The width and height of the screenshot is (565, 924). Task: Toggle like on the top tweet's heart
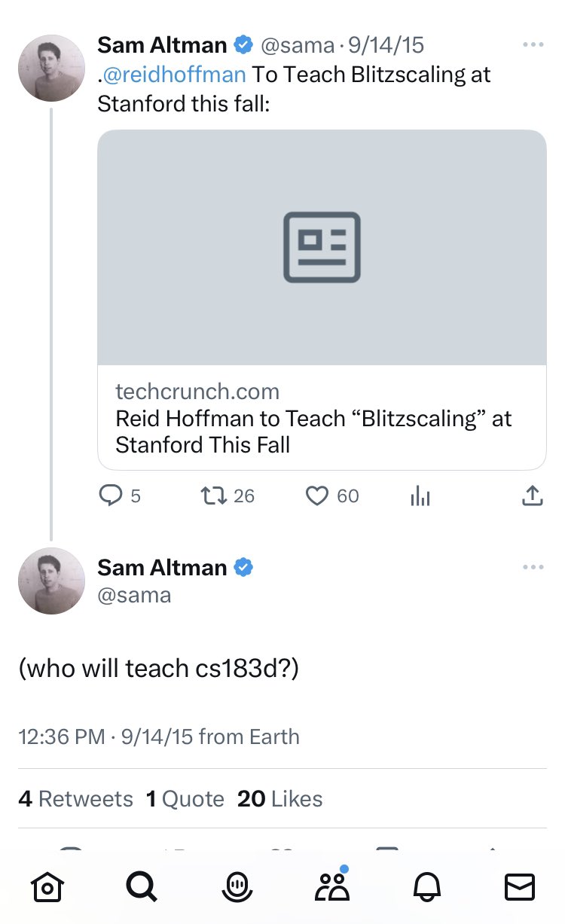317,496
